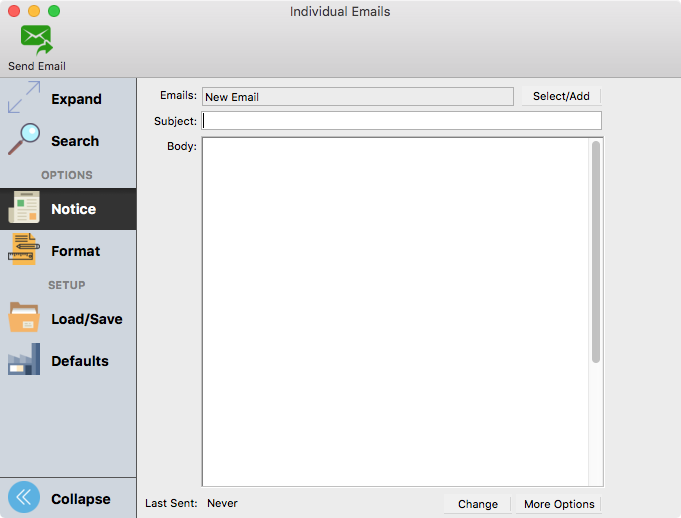This screenshot has height=518, width=681.
Task: Close the Individual Emails window
Action: pos(14,11)
